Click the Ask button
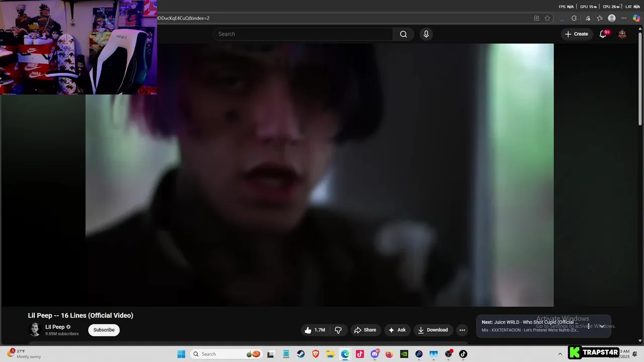The height and width of the screenshot is (362, 644). coord(396,330)
